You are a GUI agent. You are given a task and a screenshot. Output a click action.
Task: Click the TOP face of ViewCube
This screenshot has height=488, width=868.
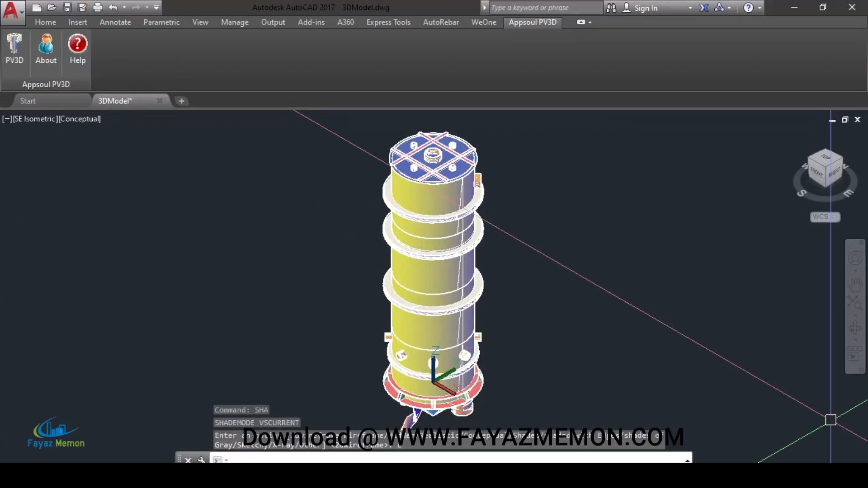[826, 157]
